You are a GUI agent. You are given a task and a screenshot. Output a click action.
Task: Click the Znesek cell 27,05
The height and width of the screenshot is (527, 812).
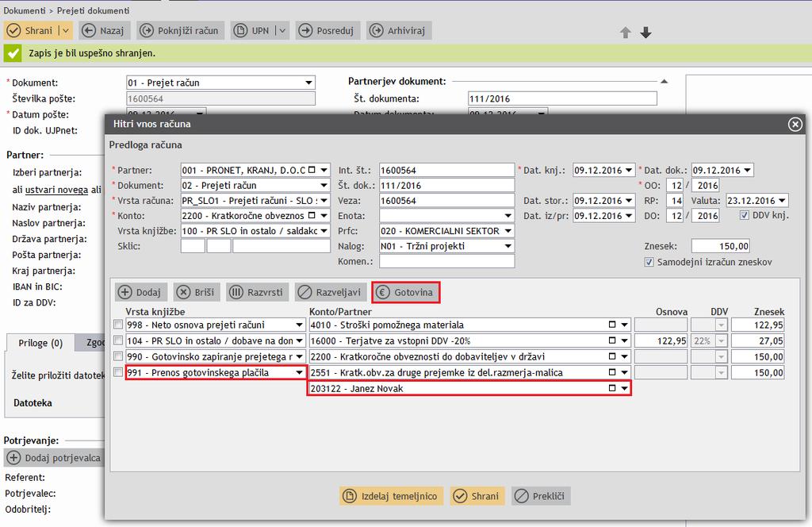coord(757,340)
